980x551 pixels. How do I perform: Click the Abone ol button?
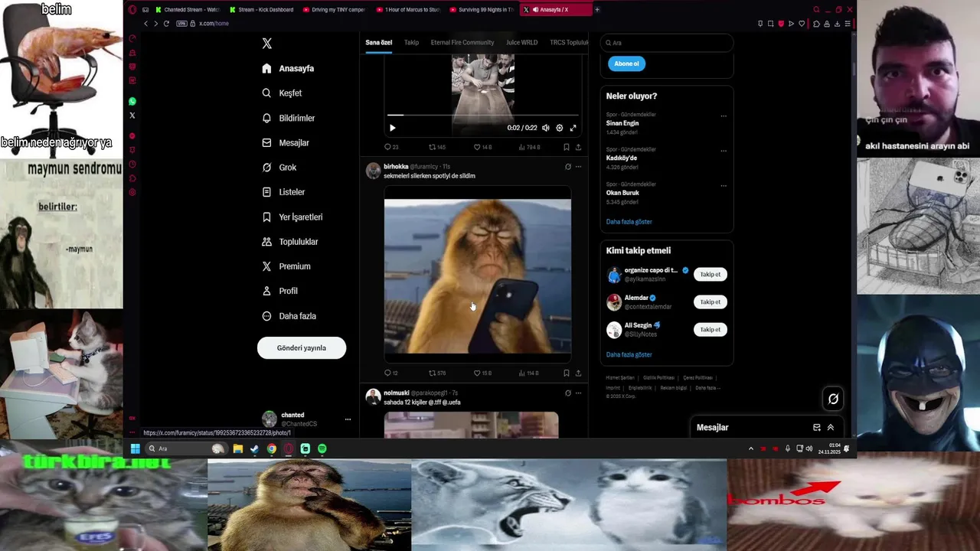pyautogui.click(x=626, y=64)
